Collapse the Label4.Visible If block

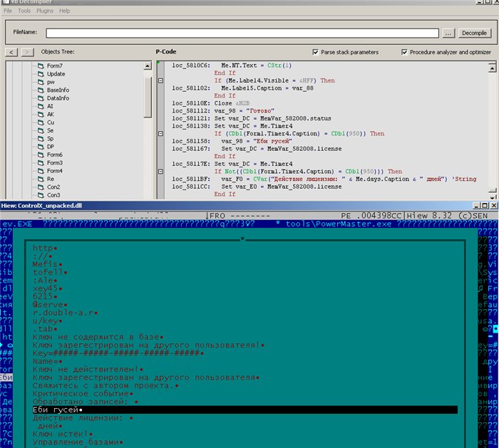(159, 80)
